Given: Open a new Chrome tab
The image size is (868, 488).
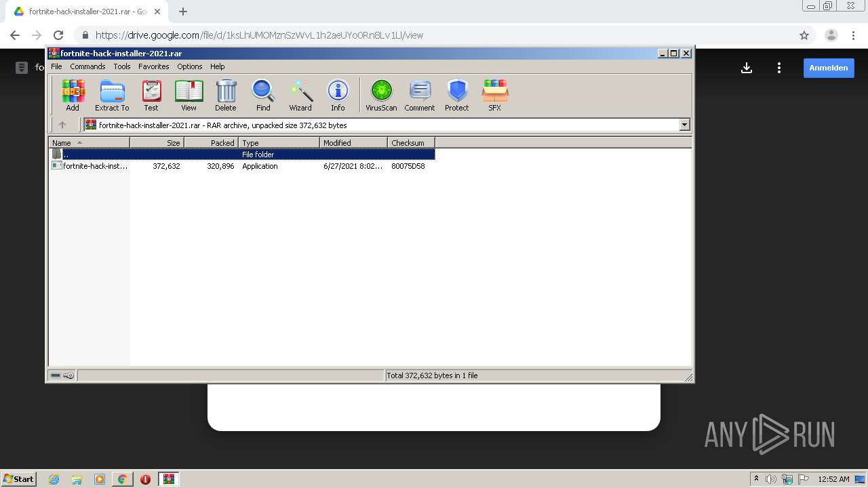Looking at the screenshot, I should click(x=183, y=12).
